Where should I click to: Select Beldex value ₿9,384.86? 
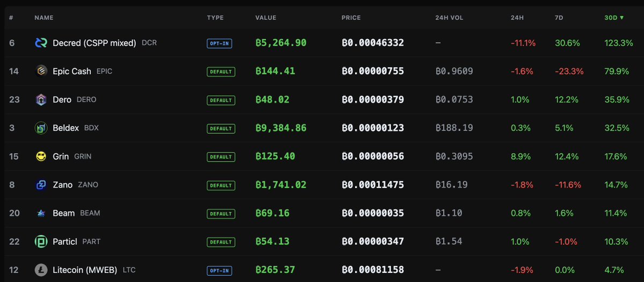[281, 128]
